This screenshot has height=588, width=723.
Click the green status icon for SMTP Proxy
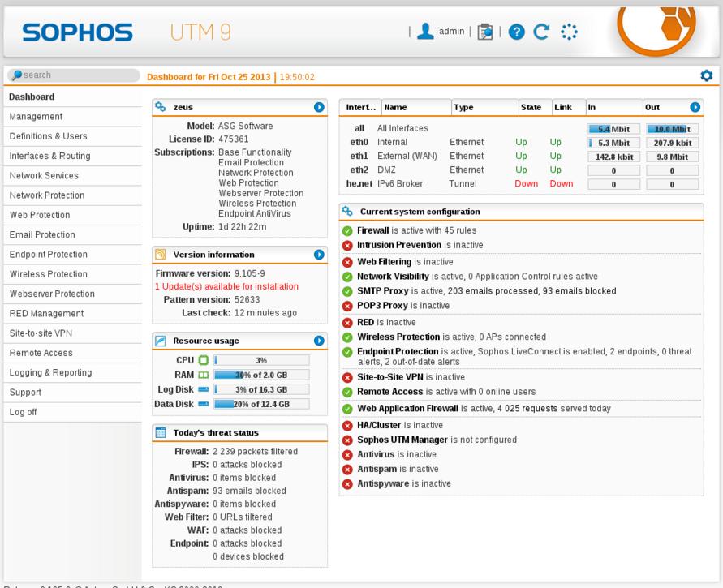click(x=347, y=292)
